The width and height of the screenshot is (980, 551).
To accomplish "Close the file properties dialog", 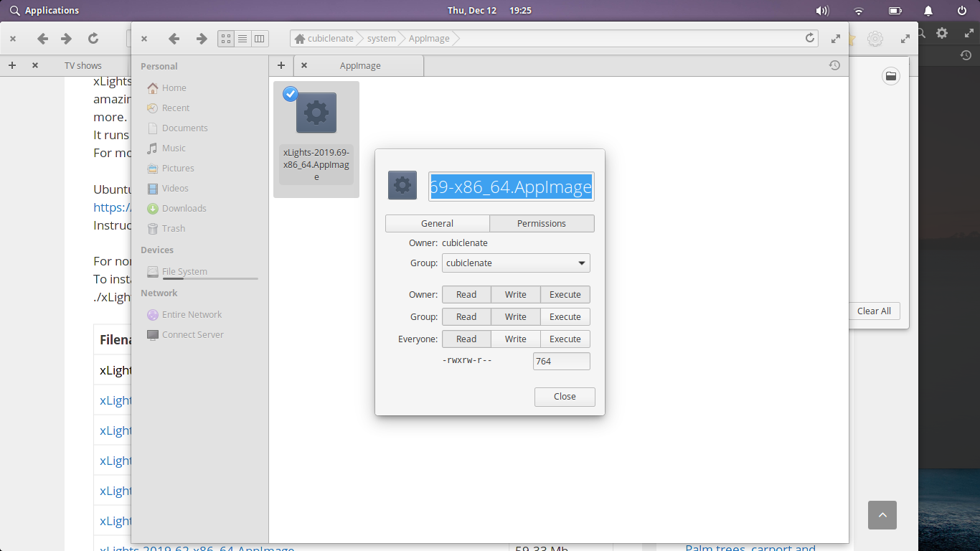I will tap(565, 397).
